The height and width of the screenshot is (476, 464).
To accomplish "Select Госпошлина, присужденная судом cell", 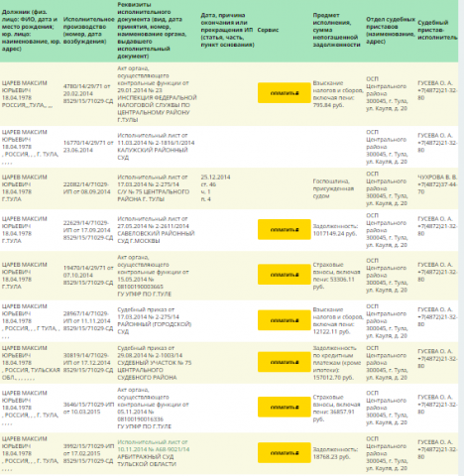I will [x=333, y=188].
